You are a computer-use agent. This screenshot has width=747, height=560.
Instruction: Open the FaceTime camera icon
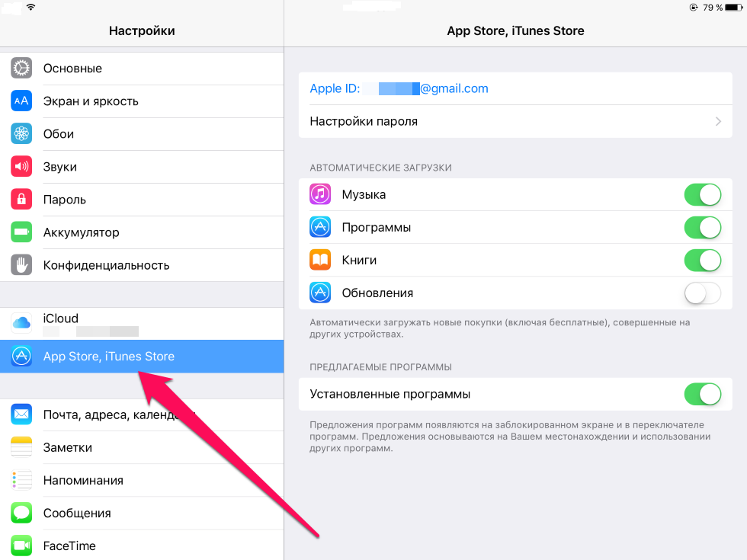click(x=21, y=546)
